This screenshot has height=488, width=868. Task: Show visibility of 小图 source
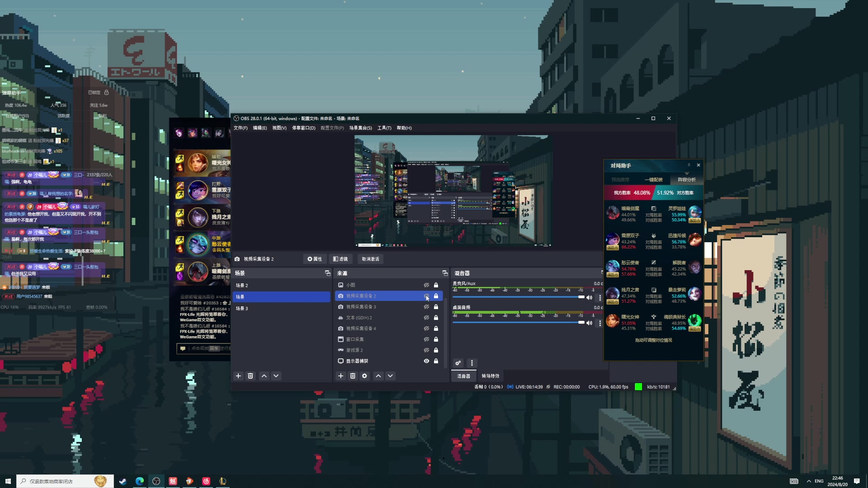(x=426, y=285)
